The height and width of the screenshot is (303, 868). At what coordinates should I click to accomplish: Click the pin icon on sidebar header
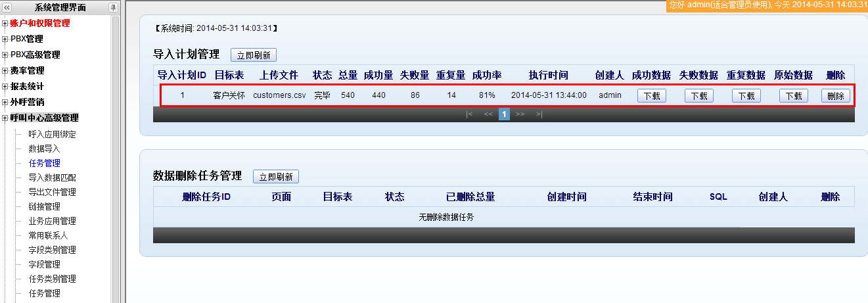(113, 7)
